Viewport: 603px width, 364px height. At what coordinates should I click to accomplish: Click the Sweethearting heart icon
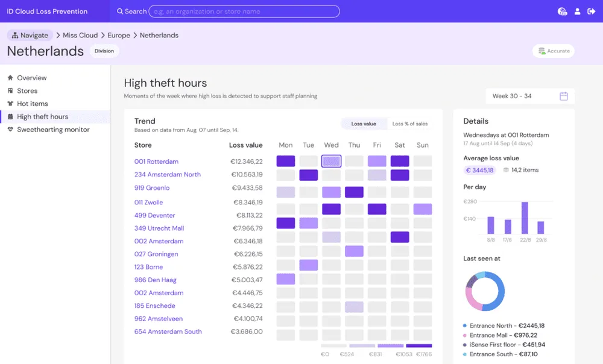click(10, 130)
